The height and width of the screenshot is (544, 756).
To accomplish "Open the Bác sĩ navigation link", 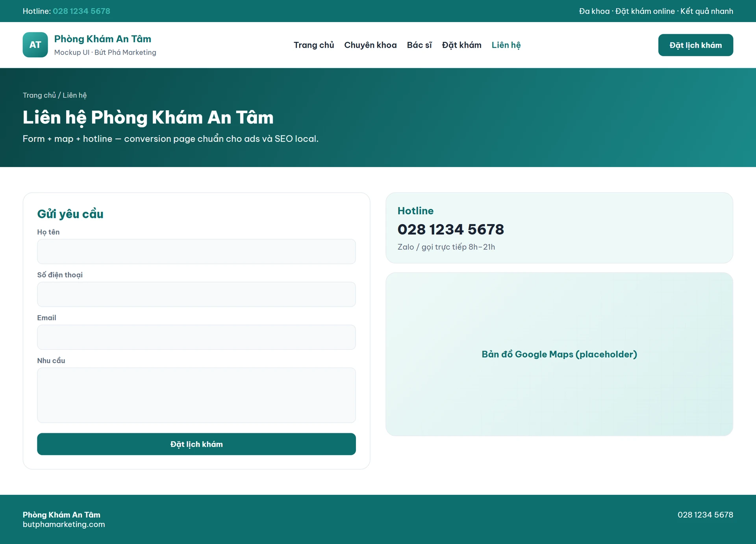I will click(x=419, y=45).
